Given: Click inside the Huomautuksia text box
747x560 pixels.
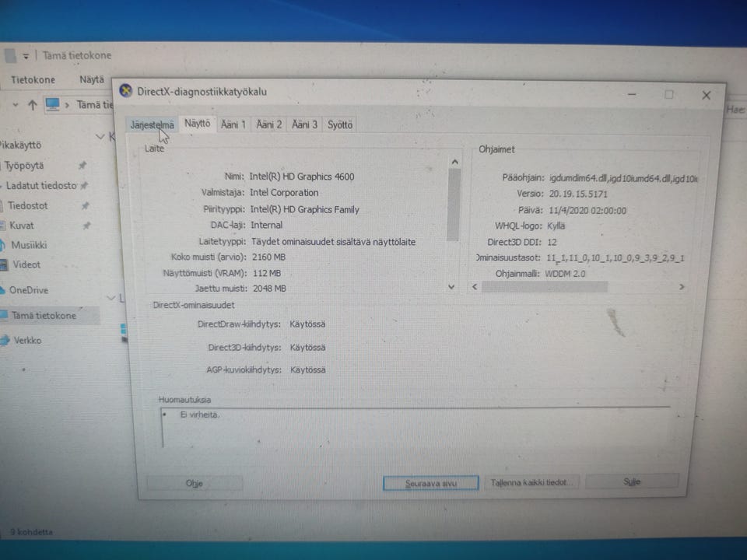Looking at the screenshot, I should click(415, 428).
